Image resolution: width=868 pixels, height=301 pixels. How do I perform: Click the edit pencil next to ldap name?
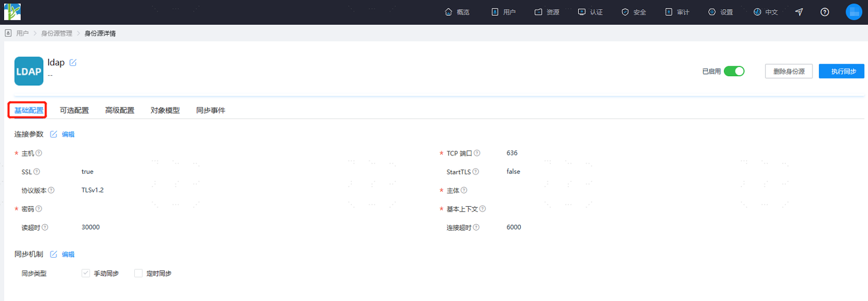[73, 62]
